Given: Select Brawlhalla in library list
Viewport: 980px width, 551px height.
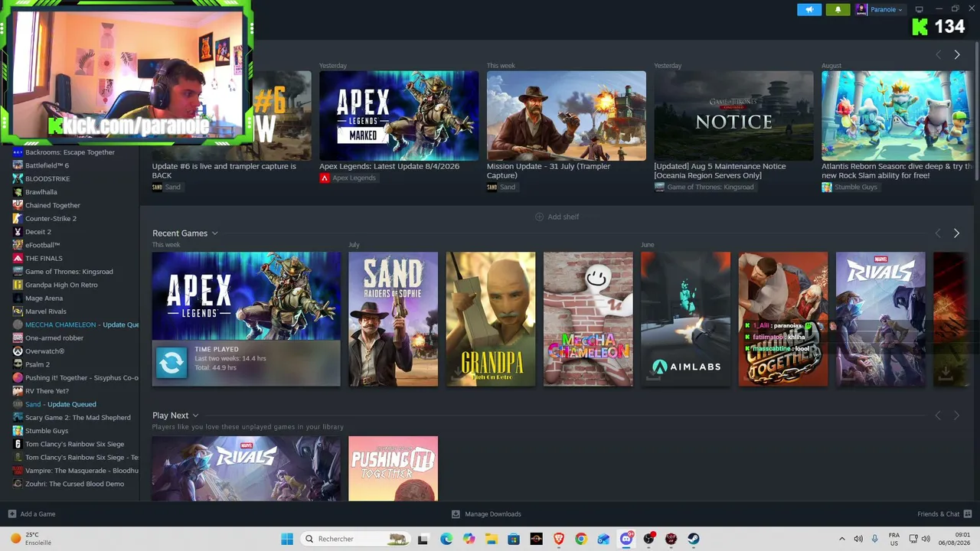Looking at the screenshot, I should [x=41, y=192].
